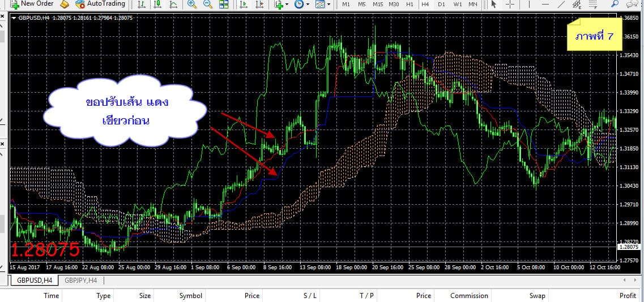The width and height of the screenshot is (644, 302).
Task: Click the current price label 1.28075 on axis
Action: [x=628, y=247]
